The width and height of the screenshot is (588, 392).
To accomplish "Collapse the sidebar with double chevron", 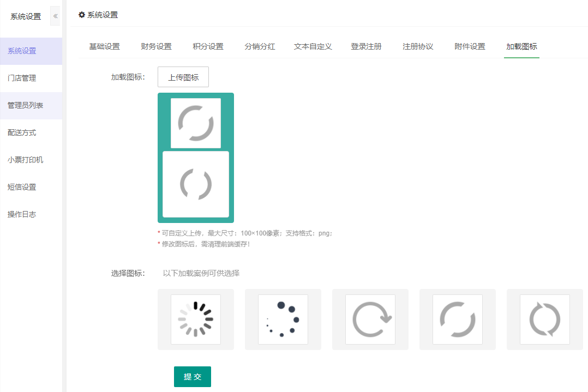I will [x=55, y=16].
